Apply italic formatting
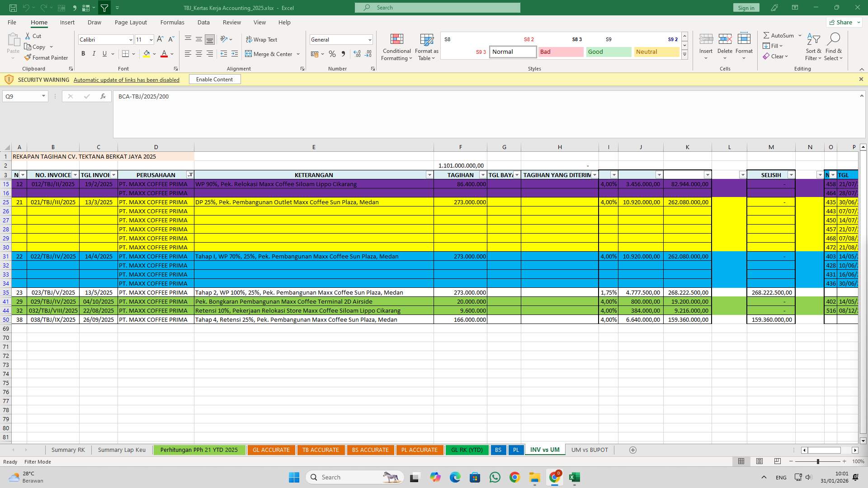Screen dimensions: 868x488 (94, 53)
